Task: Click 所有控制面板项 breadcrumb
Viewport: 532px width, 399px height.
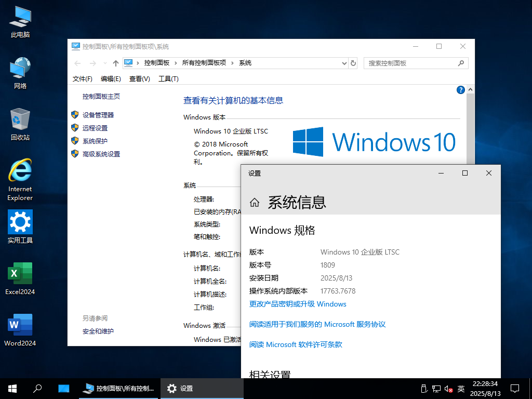Action: pyautogui.click(x=204, y=63)
